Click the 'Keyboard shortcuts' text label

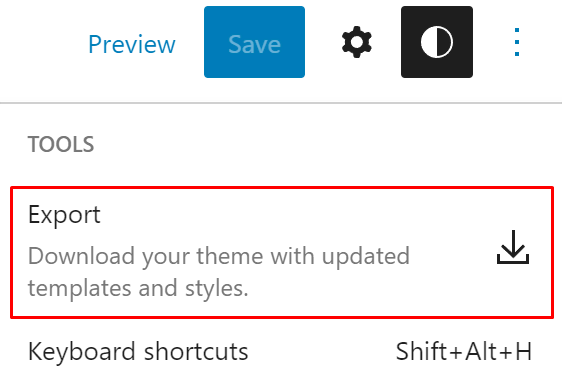coord(138,351)
